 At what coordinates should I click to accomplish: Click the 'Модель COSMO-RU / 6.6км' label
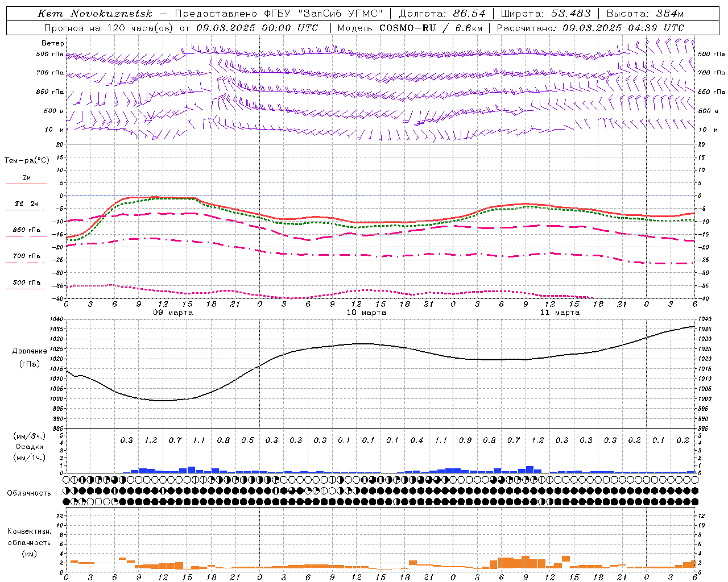click(410, 28)
